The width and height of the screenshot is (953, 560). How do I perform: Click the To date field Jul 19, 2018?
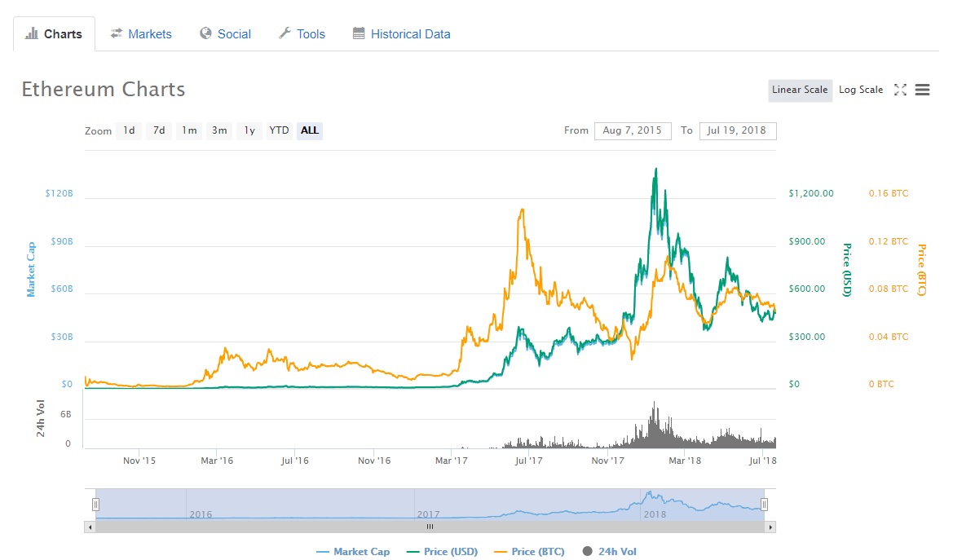737,130
